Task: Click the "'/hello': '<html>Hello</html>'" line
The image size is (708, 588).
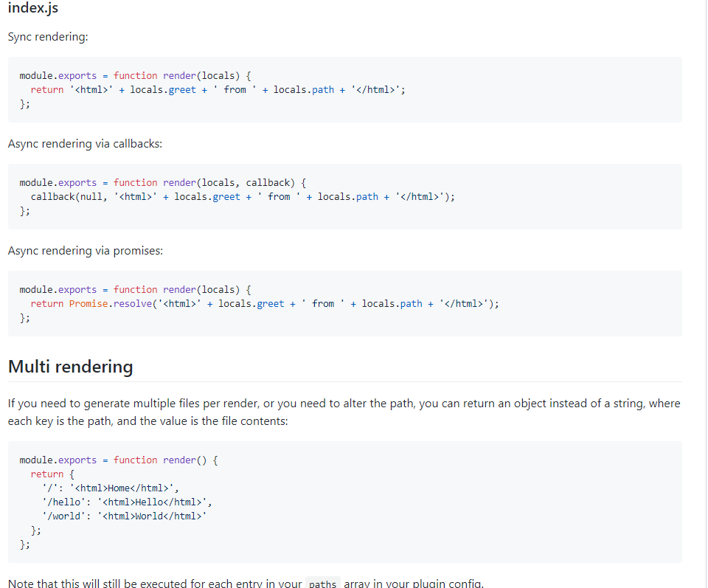Action: point(127,502)
